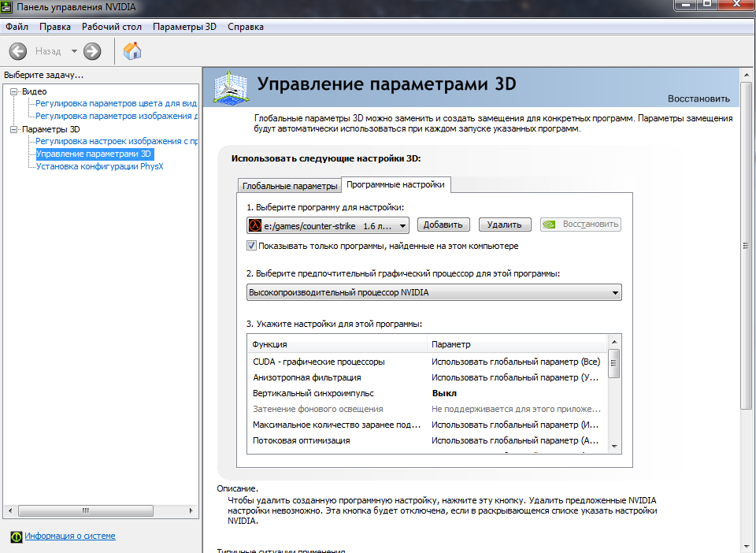Viewport: 756px width, 553px height.
Task: Click the Удалить button
Action: pyautogui.click(x=504, y=225)
